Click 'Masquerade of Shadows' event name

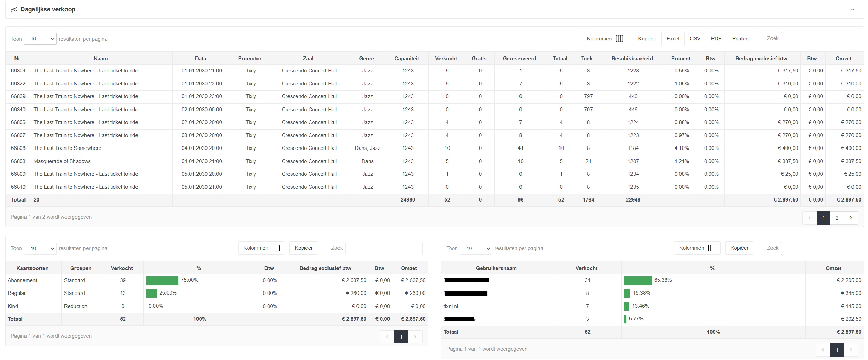(62, 161)
